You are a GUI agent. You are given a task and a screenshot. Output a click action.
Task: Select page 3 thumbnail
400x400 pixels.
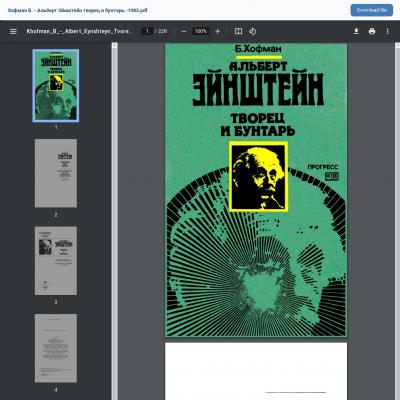(x=56, y=261)
